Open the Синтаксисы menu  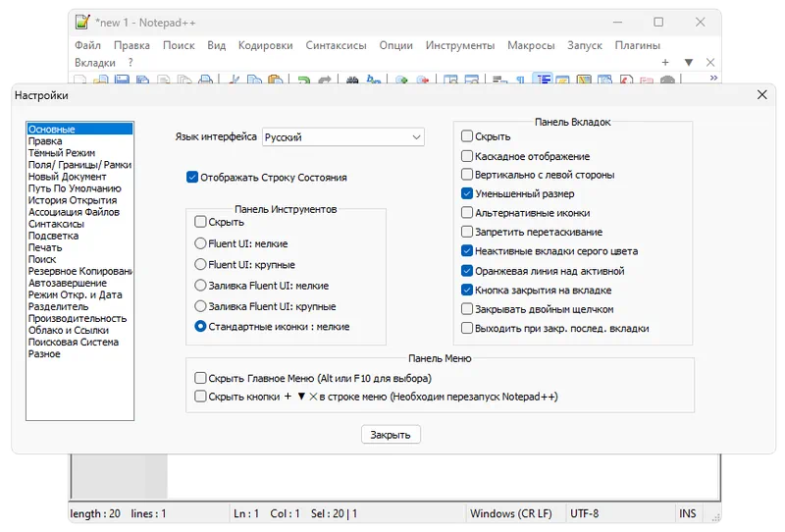coord(336,45)
